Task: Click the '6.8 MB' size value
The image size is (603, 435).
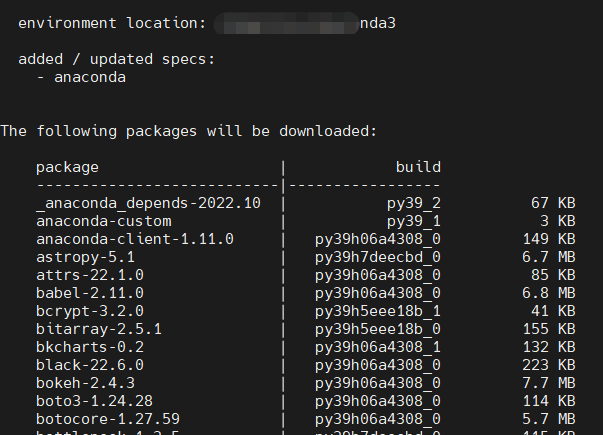Action: coord(549,293)
